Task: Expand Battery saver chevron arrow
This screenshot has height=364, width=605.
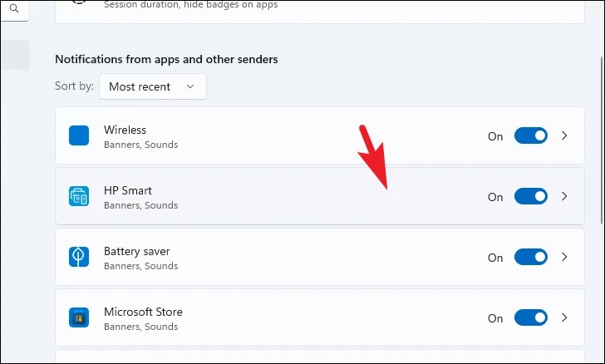Action: point(564,257)
